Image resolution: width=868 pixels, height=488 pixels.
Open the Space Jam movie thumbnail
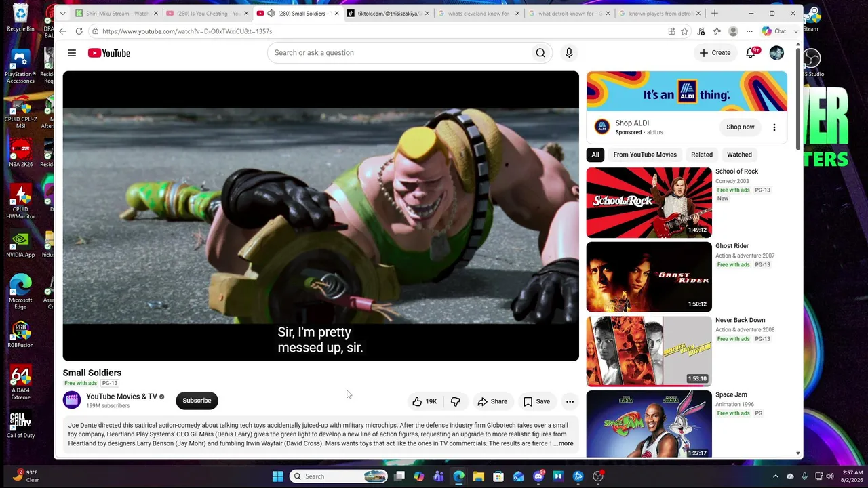(x=649, y=424)
